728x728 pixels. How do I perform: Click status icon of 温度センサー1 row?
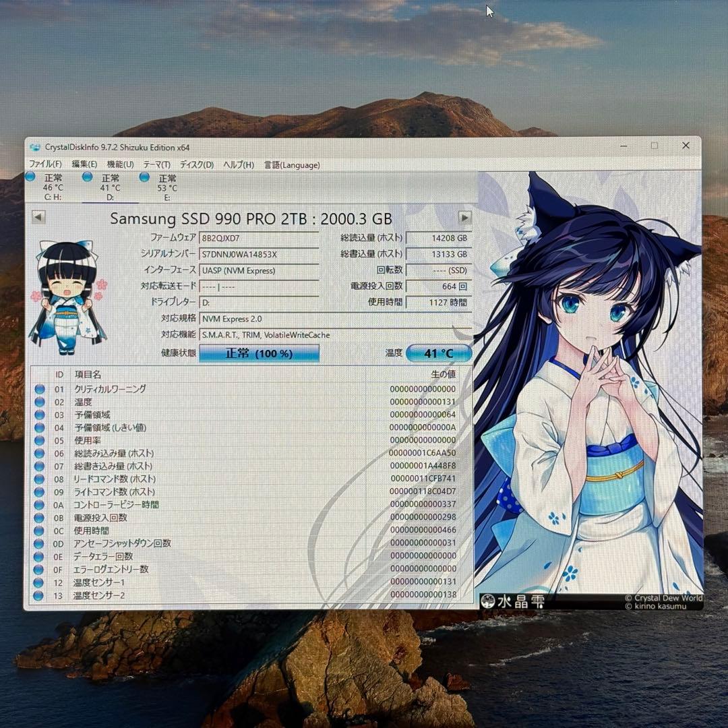click(39, 582)
